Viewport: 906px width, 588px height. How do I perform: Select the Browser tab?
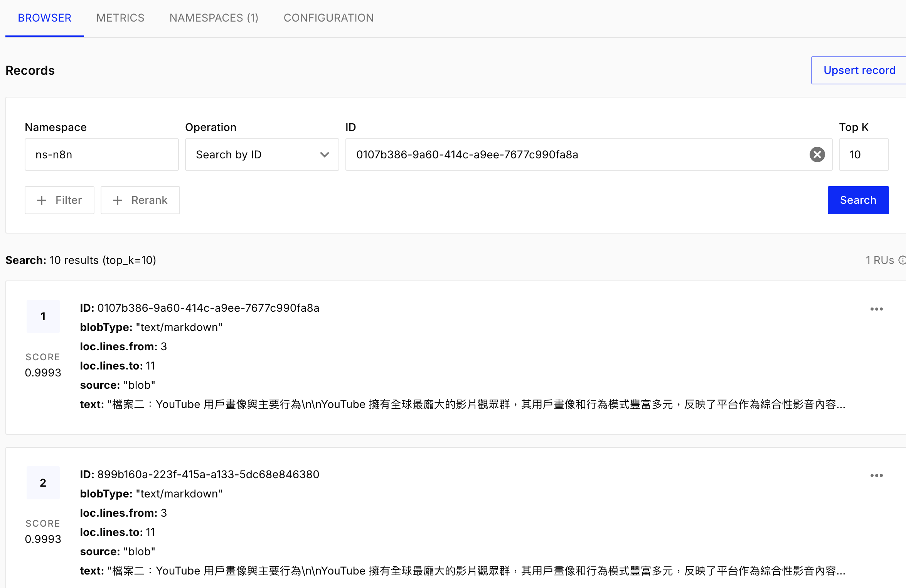[x=45, y=18]
